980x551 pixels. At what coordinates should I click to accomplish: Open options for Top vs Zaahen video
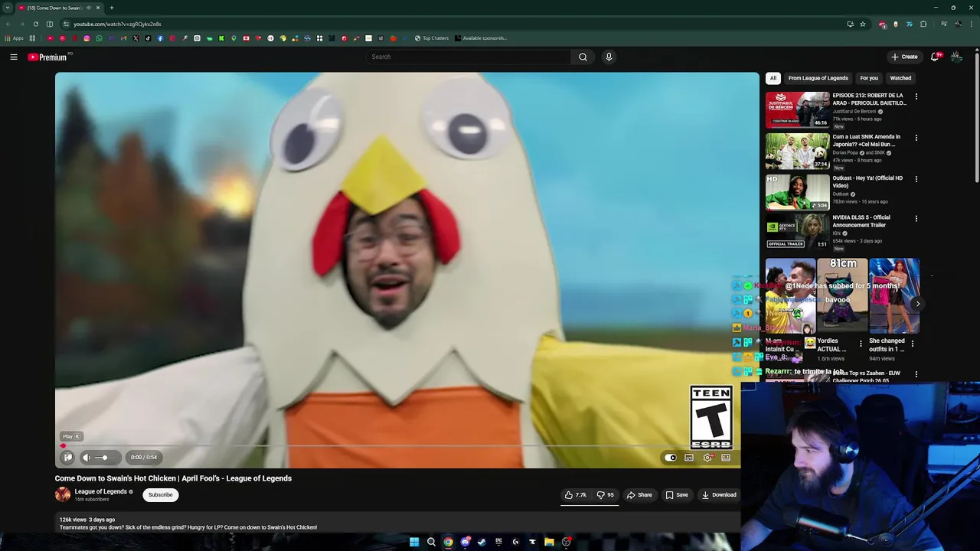click(x=916, y=374)
